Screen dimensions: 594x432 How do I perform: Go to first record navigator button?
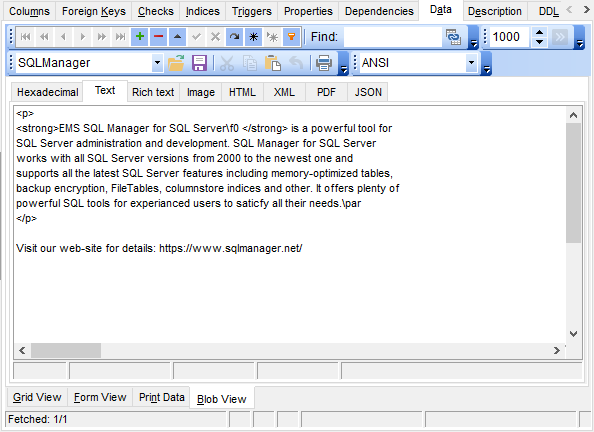click(x=25, y=37)
